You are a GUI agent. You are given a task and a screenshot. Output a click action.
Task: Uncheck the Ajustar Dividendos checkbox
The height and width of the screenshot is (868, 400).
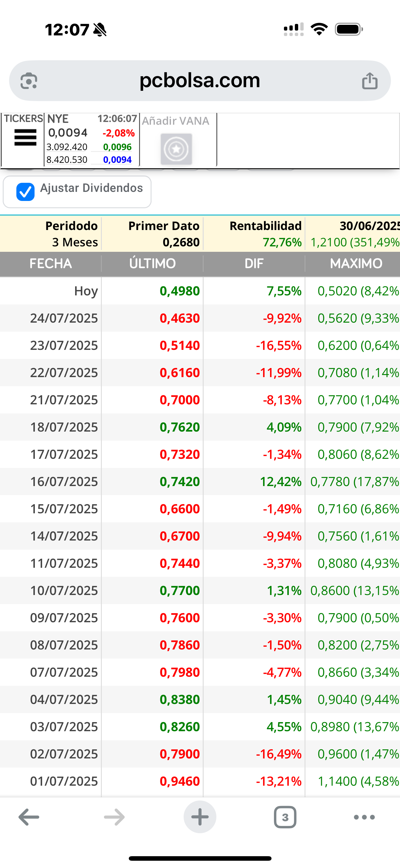pyautogui.click(x=25, y=192)
